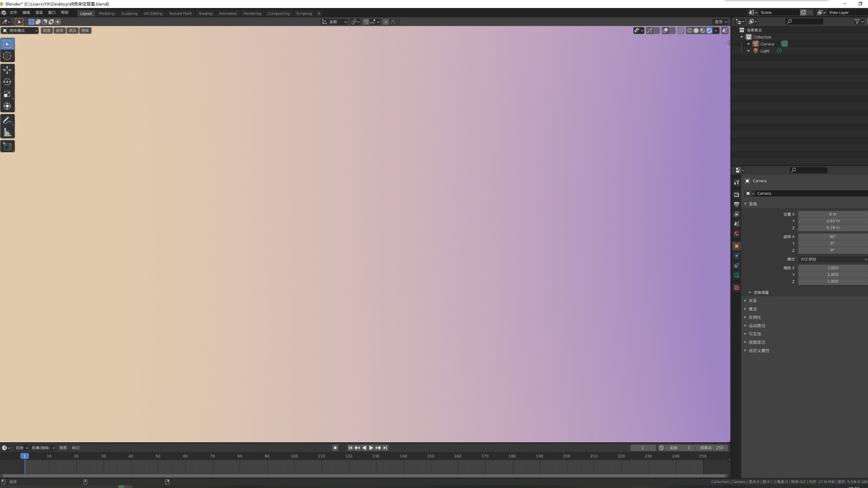Select the Measure tool
The image size is (868, 488).
click(x=7, y=132)
